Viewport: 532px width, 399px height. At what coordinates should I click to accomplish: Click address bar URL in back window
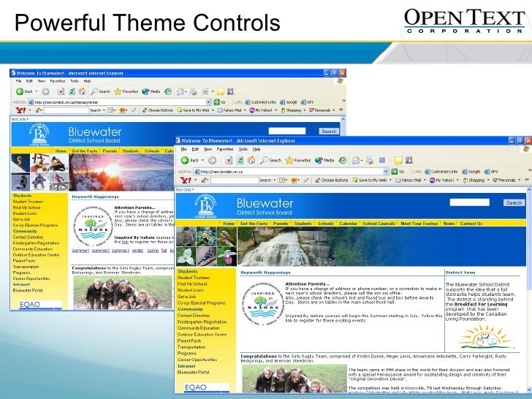pyautogui.click(x=66, y=102)
